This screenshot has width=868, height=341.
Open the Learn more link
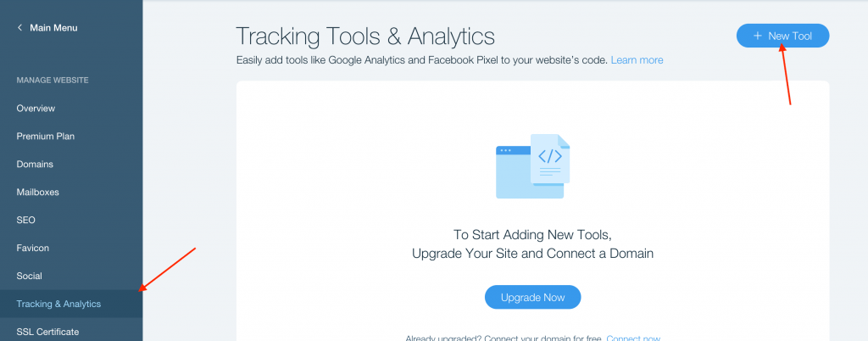[637, 59]
